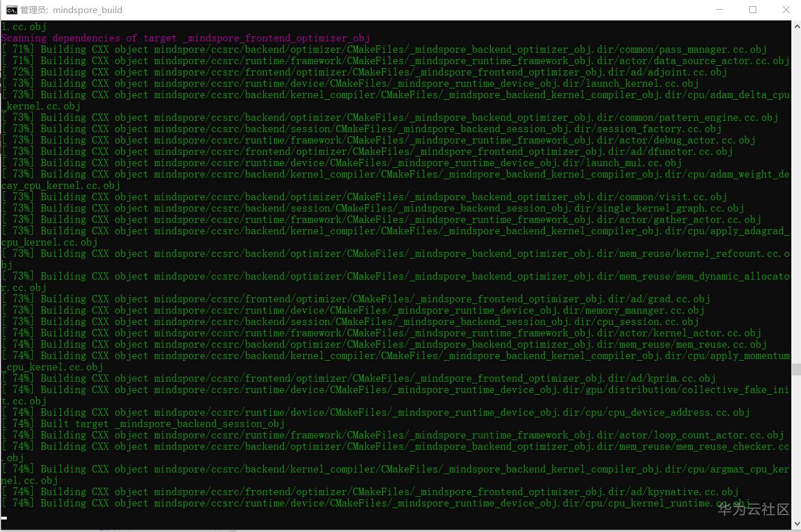Close the mindspore_build console window
801x532 pixels.
786,10
